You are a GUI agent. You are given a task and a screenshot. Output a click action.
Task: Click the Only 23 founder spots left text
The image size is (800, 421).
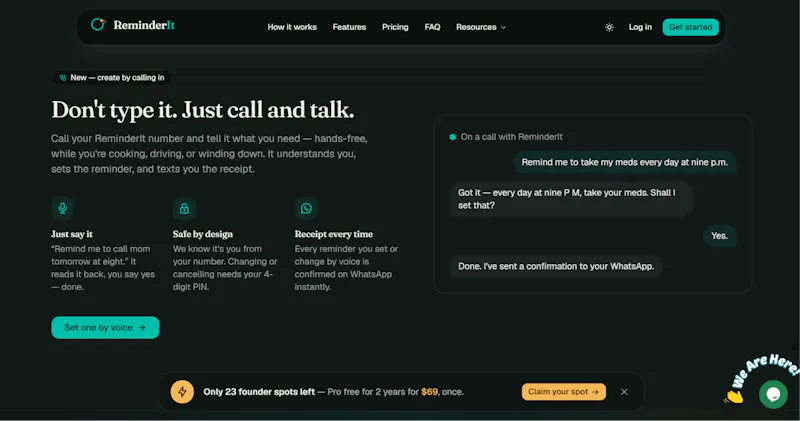point(259,392)
